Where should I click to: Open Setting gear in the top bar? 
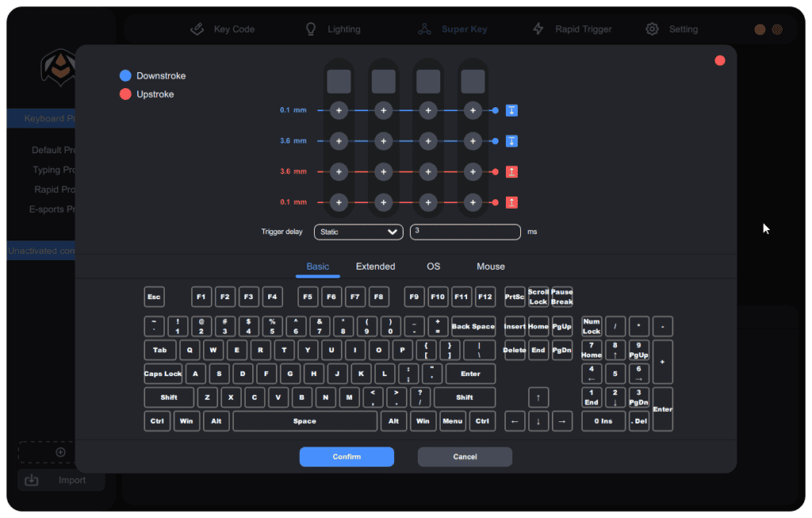tap(672, 29)
